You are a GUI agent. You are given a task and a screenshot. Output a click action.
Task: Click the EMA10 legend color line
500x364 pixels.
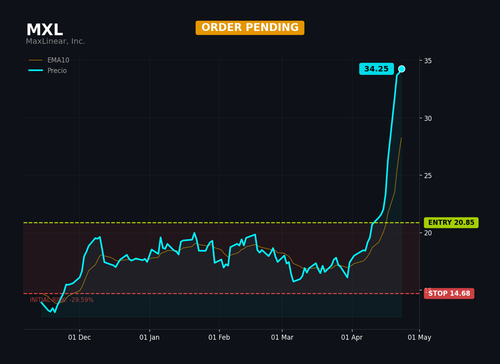click(x=36, y=60)
